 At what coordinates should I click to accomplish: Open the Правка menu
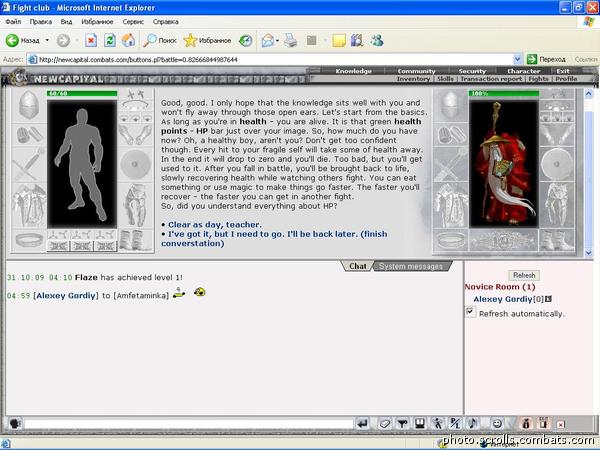click(x=41, y=22)
